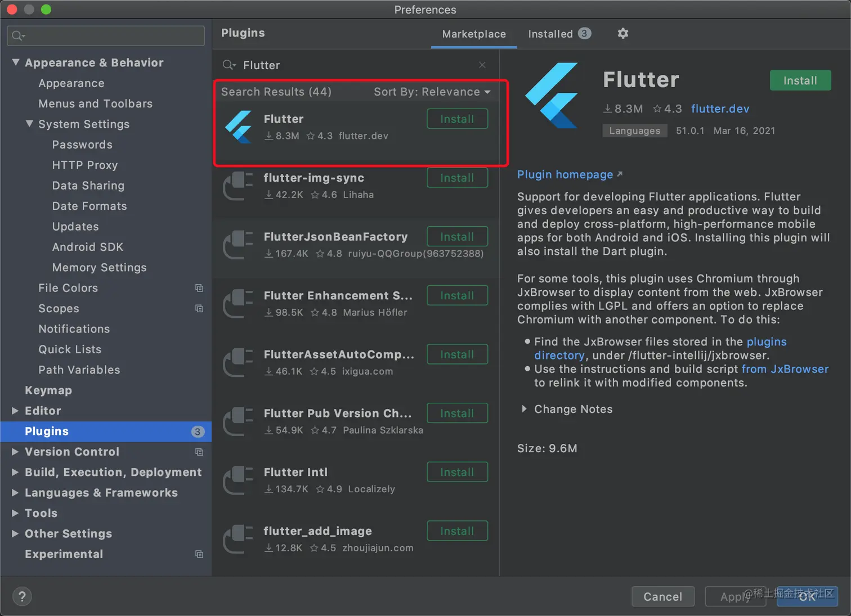Open the flutter.dev vendor link

point(720,109)
